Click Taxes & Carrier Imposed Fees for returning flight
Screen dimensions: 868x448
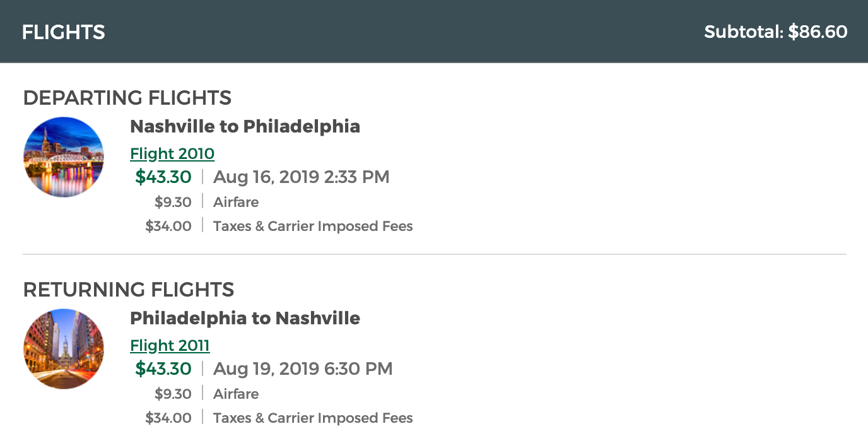[313, 418]
